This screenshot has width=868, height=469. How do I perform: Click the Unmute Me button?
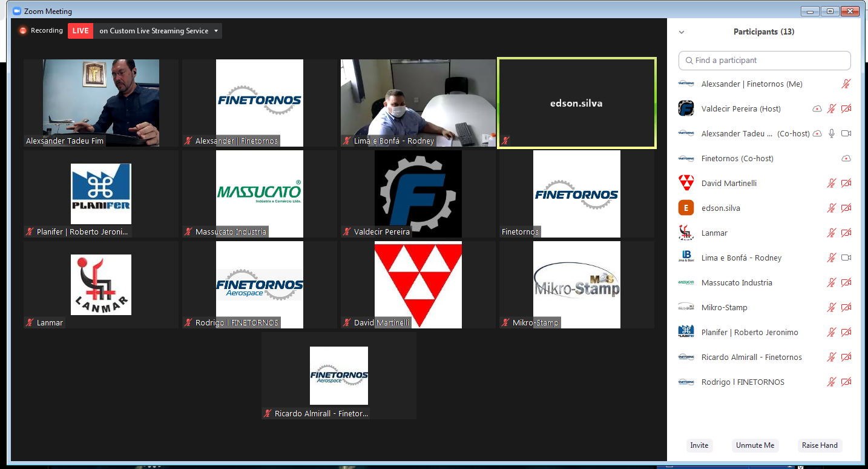click(755, 445)
